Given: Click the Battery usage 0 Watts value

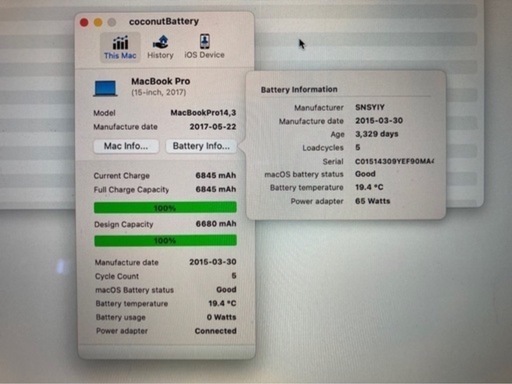Looking at the screenshot, I should (221, 317).
